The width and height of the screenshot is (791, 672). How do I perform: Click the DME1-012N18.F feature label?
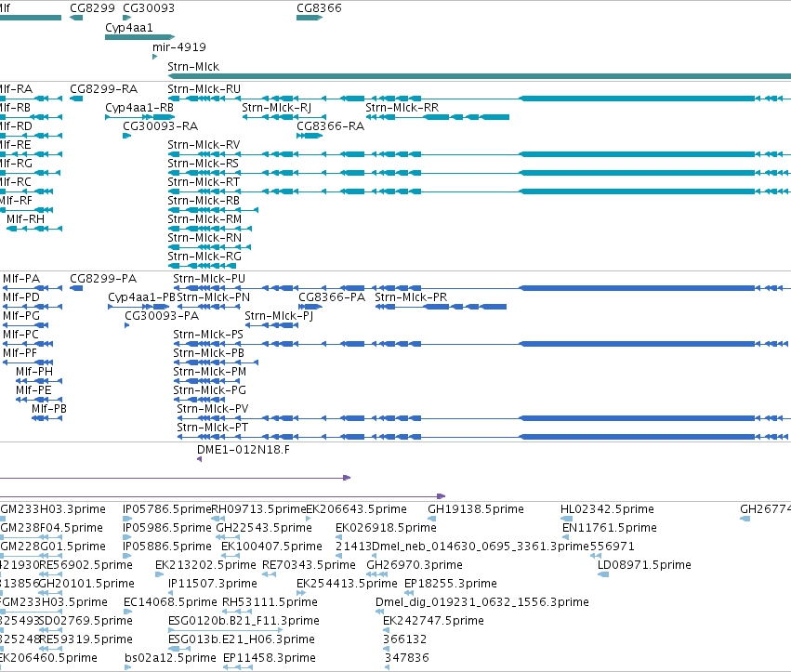244,450
